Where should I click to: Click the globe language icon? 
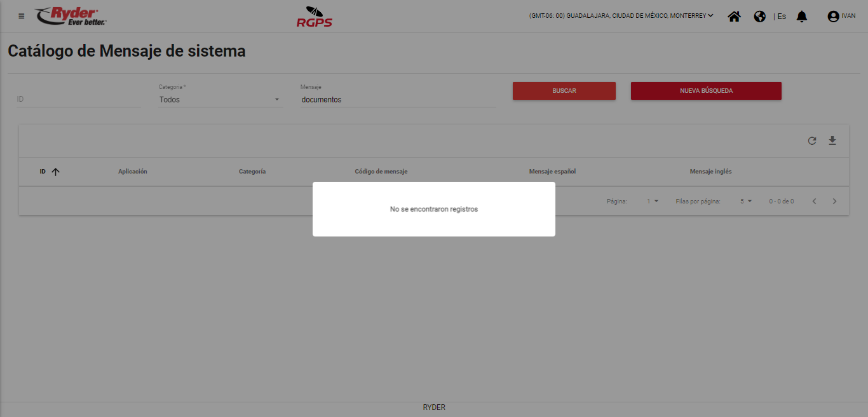[x=759, y=17]
